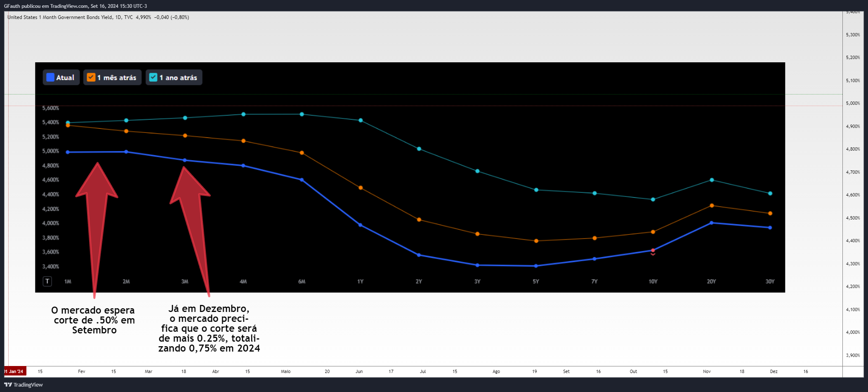Screen dimensions: 868x392
Task: Click the teal data point at 4M
Action: point(243,114)
